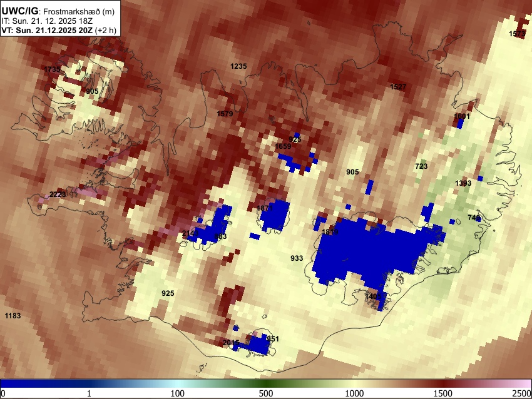The width and height of the screenshot is (532, 399).
Task: Click the map value label 933
Action: click(x=297, y=258)
